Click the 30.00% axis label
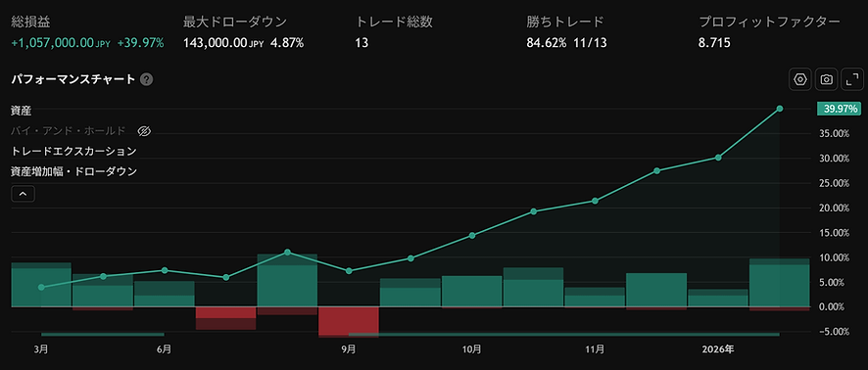This screenshot has width=868, height=370. [835, 159]
